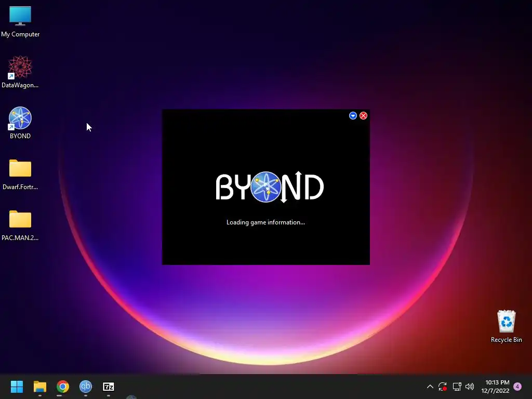This screenshot has height=399, width=532.
Task: Select the DataWagon desktop shortcut
Action: [20, 72]
